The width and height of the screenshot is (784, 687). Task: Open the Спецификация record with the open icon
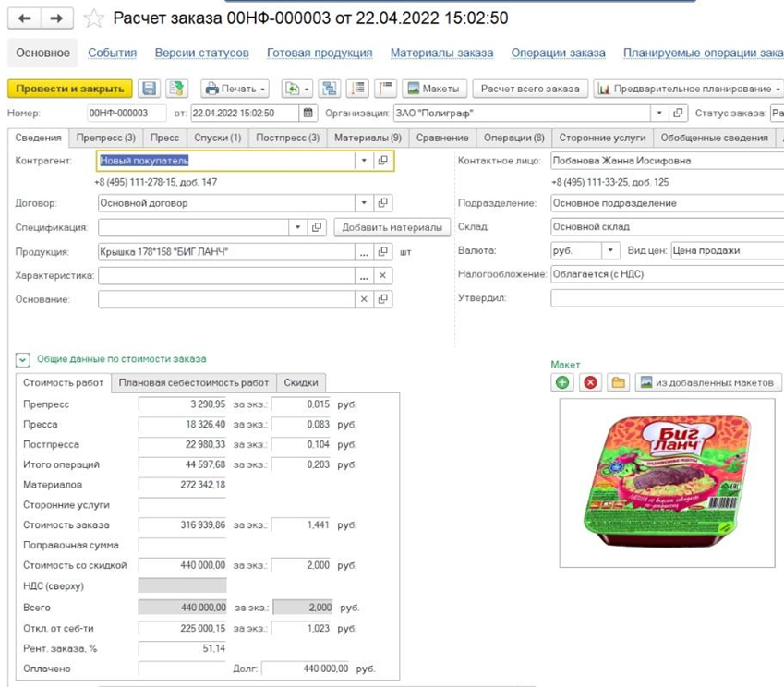(317, 227)
